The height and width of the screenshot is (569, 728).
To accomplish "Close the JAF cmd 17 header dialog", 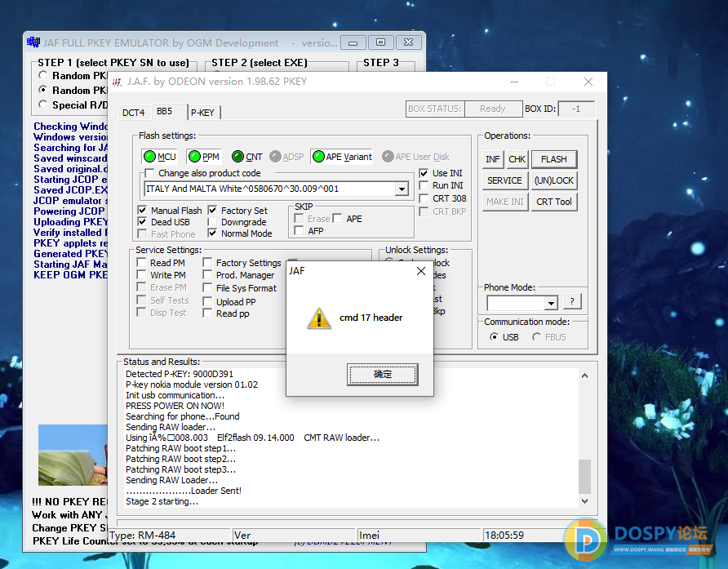I will pos(421,271).
